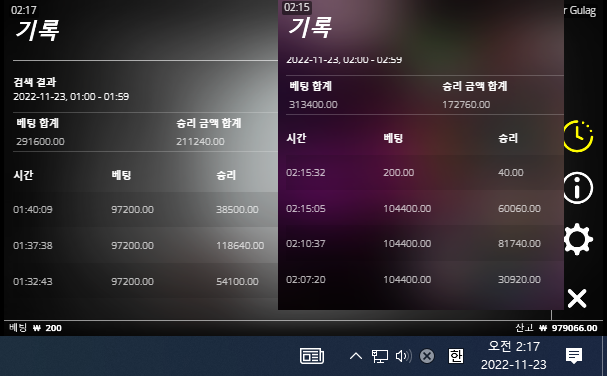Click the 30920.00 win amount
This screenshot has width=607, height=376.
[519, 280]
